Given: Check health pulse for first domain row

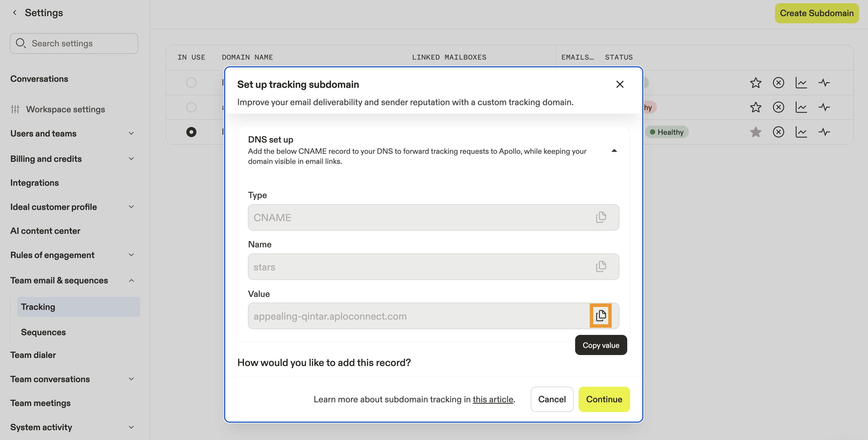Looking at the screenshot, I should tap(824, 83).
